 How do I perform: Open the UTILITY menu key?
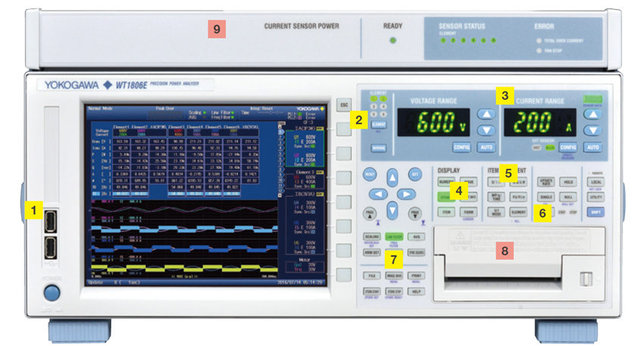[594, 197]
